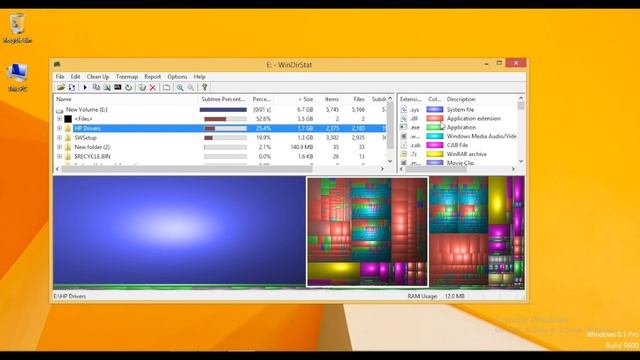Click the folder Select Parent toolbar icon
Screen dimensions: 640x360
[167, 87]
